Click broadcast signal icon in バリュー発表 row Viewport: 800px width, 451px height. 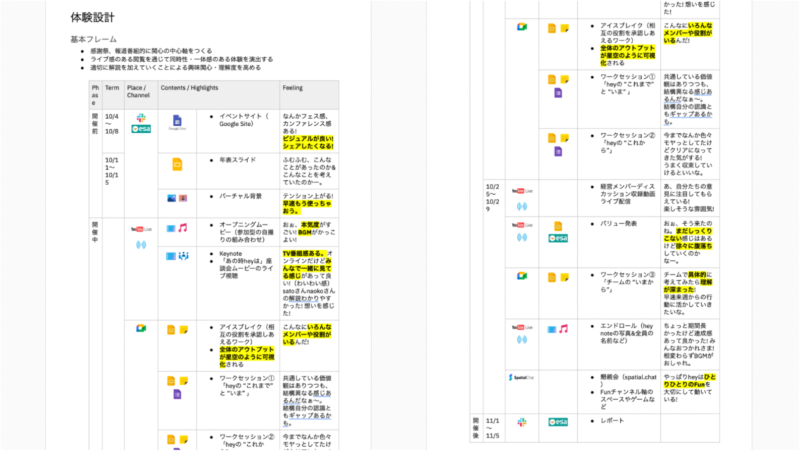(x=522, y=237)
